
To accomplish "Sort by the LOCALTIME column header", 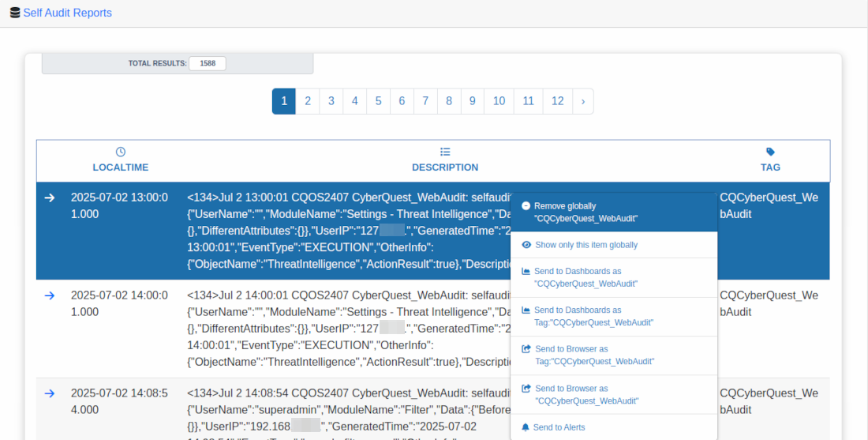I will tap(121, 167).
